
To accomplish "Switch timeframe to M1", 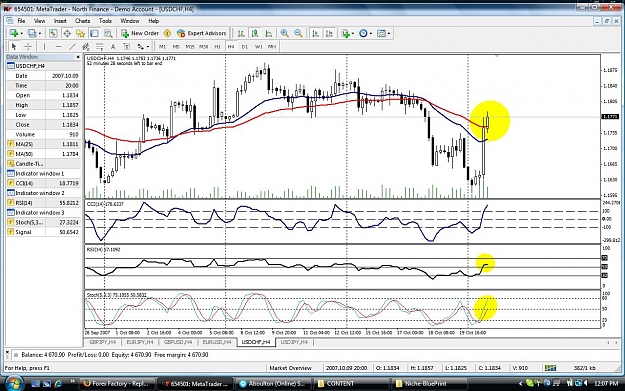I will [x=162, y=47].
